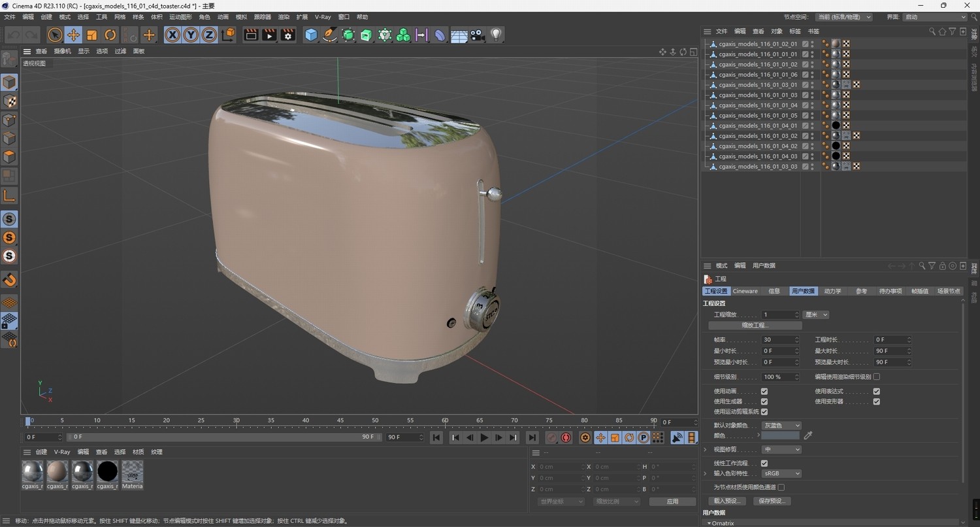Select the Rotate tool
This screenshot has height=527, width=980.
pyautogui.click(x=110, y=35)
